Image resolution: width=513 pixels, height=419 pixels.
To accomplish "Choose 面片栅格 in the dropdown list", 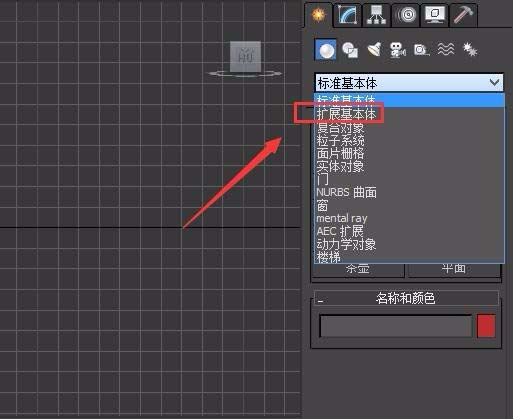I will (x=409, y=153).
